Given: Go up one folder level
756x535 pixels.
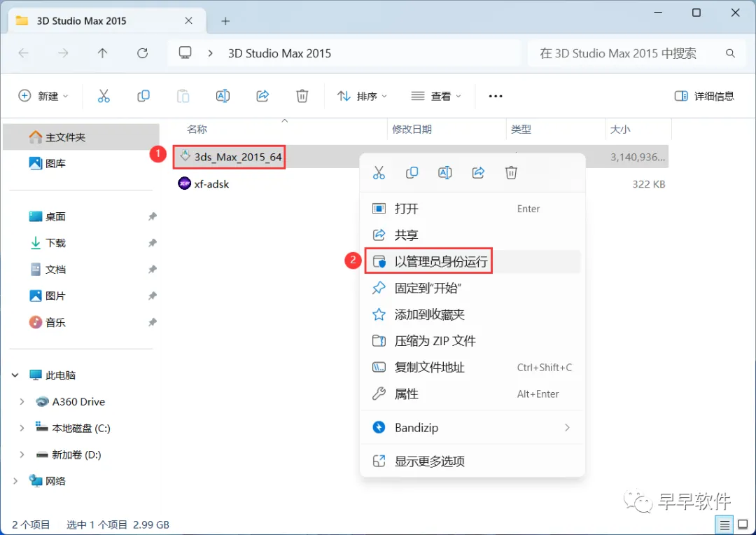Looking at the screenshot, I should point(102,53).
